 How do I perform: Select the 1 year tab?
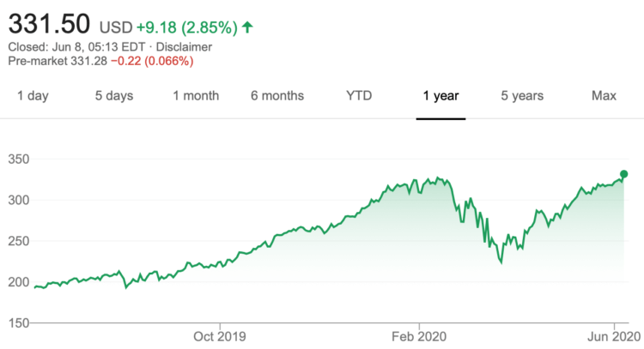pos(440,95)
